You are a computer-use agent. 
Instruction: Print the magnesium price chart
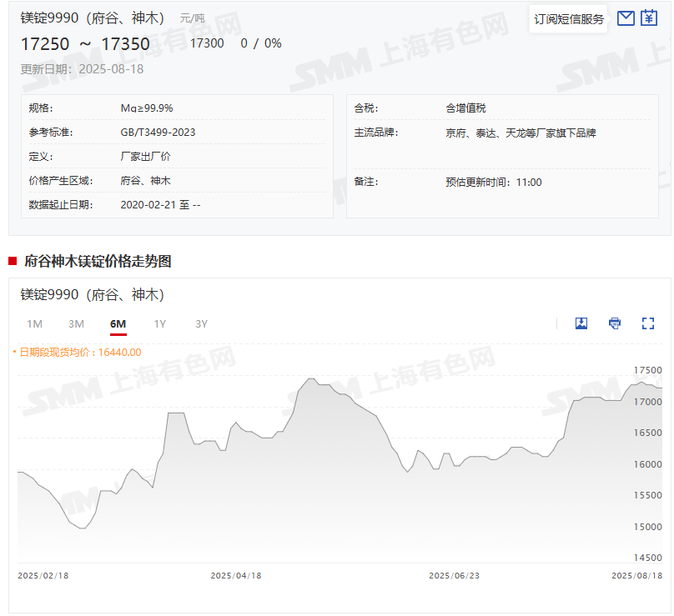615,323
